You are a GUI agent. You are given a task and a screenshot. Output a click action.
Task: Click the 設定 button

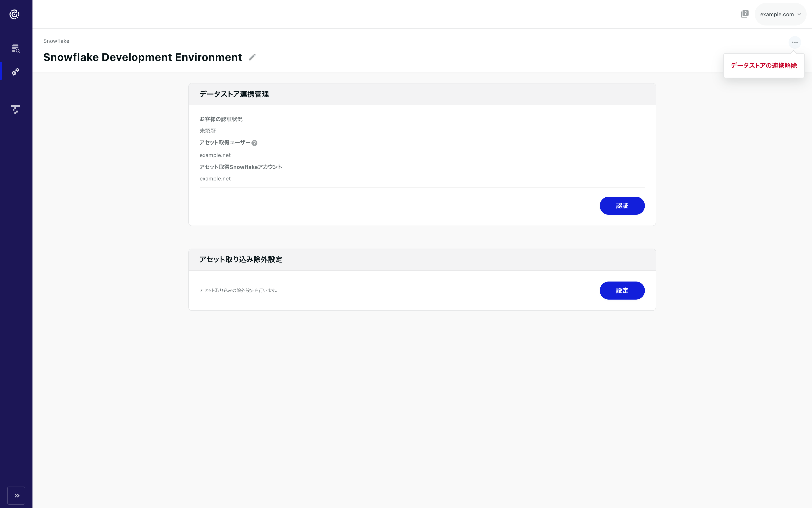[622, 291]
